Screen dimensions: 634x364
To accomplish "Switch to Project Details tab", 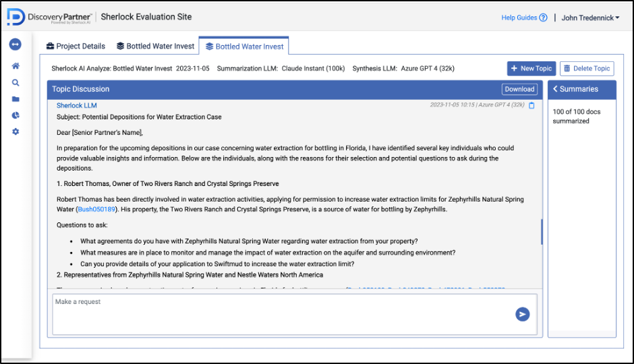I will [x=76, y=46].
